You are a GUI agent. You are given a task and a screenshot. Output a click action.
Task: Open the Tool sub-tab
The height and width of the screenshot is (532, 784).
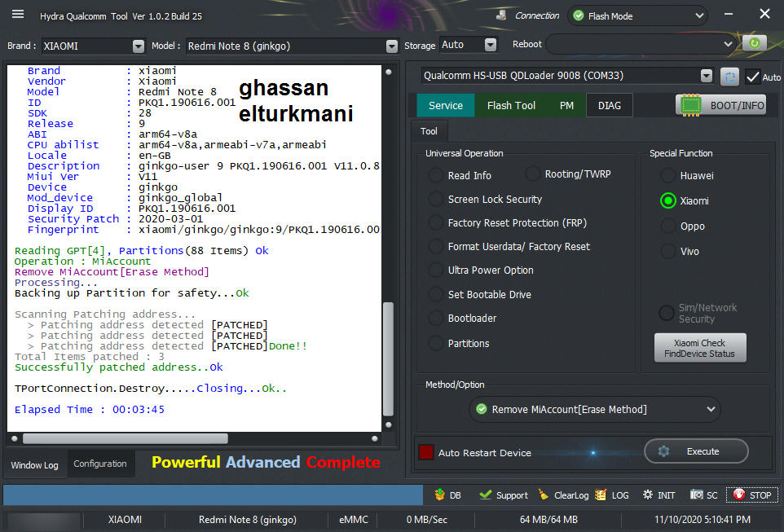tap(429, 131)
